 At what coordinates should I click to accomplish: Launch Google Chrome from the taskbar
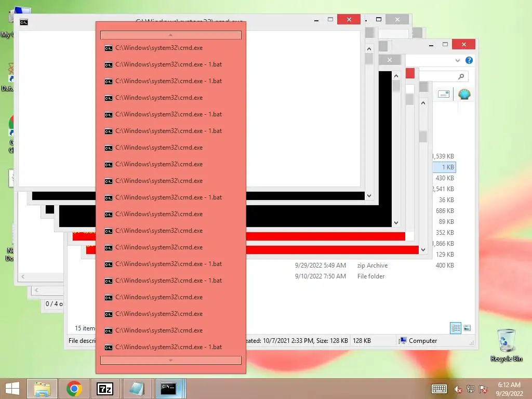pyautogui.click(x=74, y=389)
